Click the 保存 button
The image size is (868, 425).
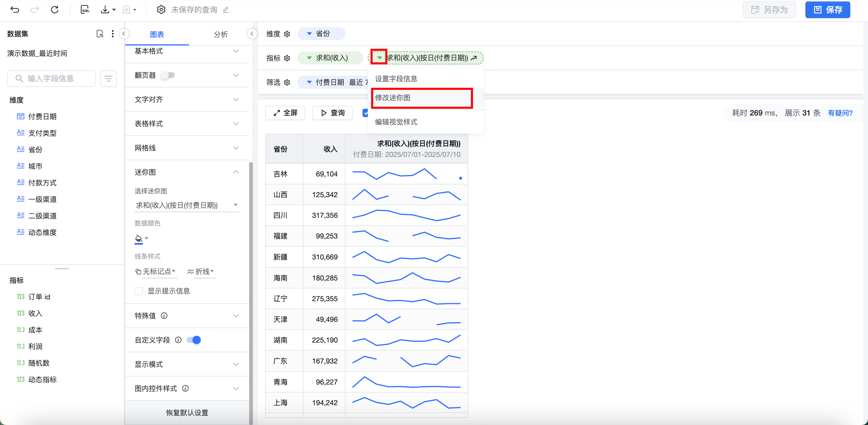click(x=827, y=10)
